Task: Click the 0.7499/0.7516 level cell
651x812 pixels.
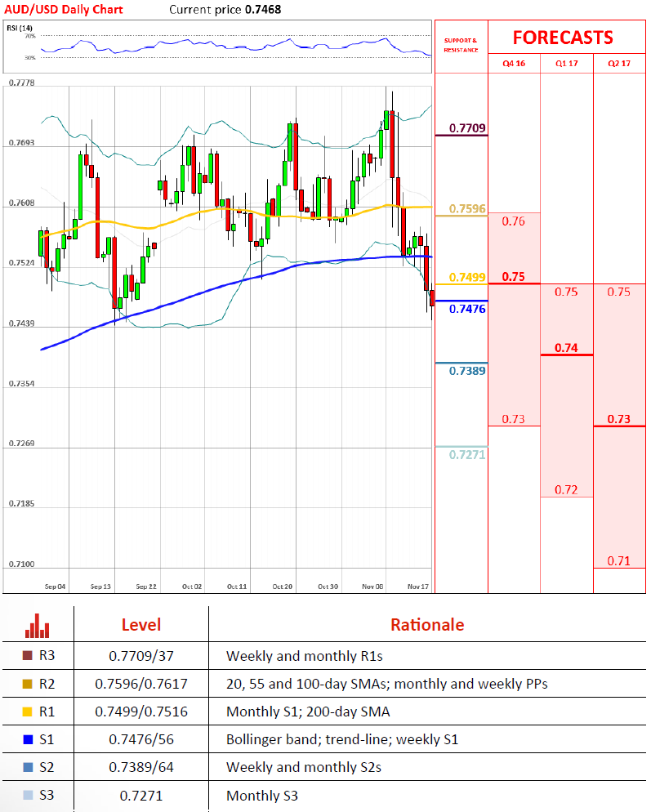Action: (141, 712)
